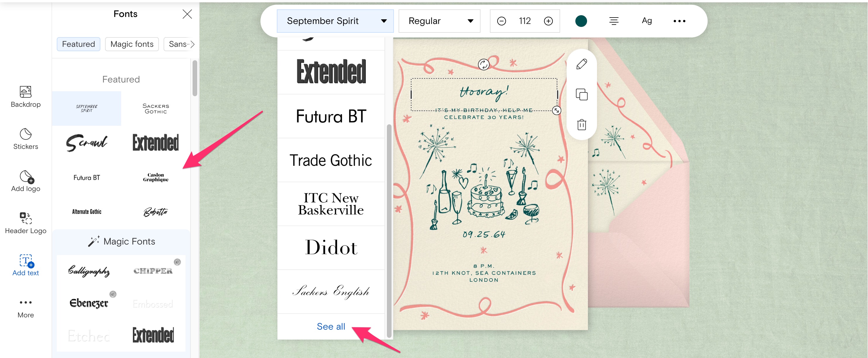The image size is (868, 358).
Task: Duplicate the selected text box
Action: point(581,94)
